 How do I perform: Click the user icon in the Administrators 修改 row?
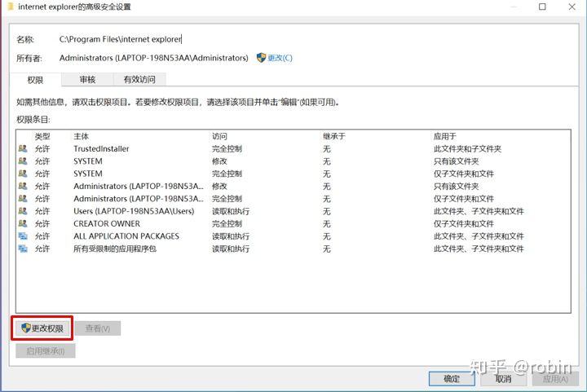pyautogui.click(x=23, y=186)
